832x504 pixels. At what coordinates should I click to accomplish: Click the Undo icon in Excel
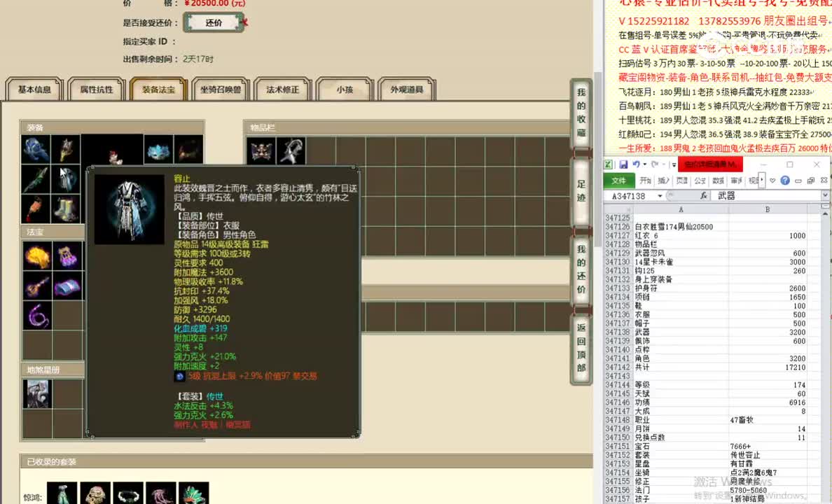636,164
